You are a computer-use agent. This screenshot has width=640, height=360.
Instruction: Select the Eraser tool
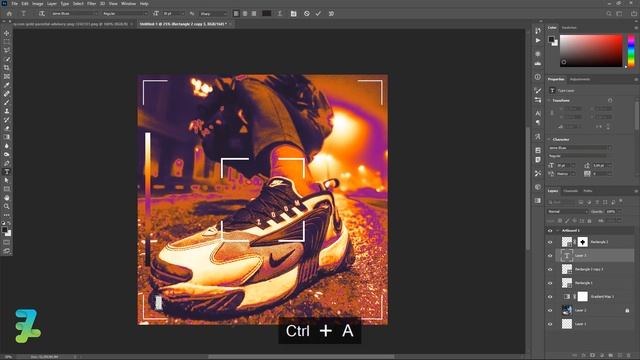(7, 128)
